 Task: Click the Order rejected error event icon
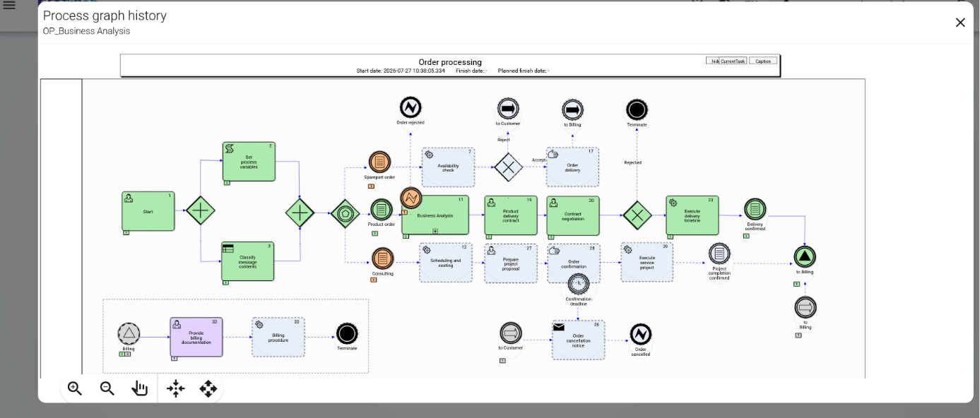[x=411, y=107]
